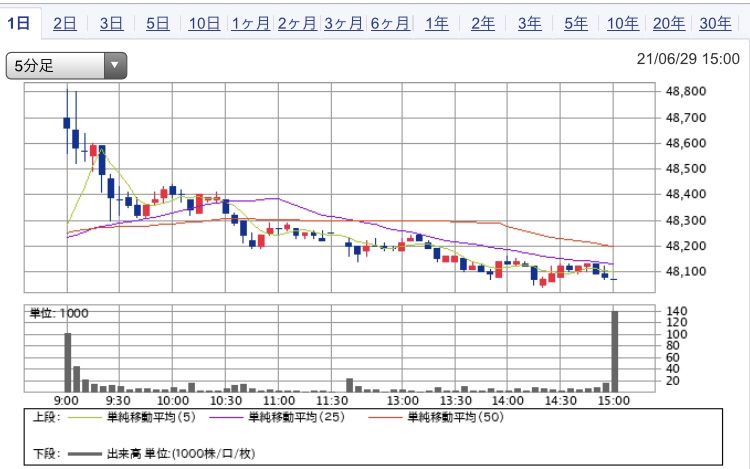Open the 2年 chart range

[x=483, y=23]
